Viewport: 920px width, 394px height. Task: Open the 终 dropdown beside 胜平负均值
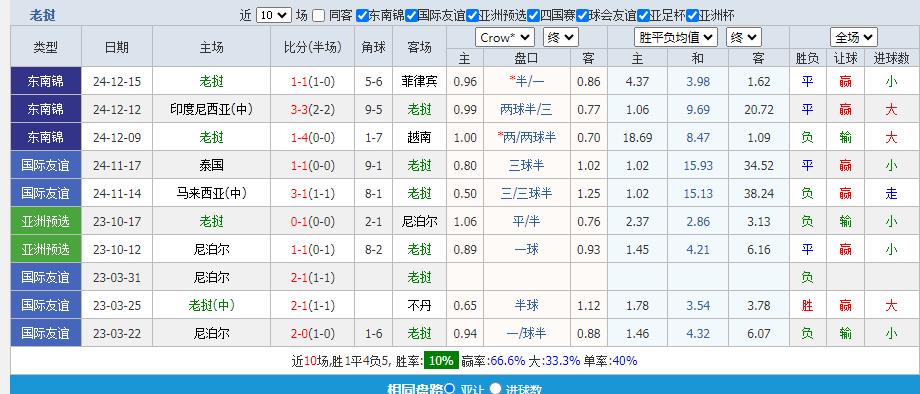(743, 38)
